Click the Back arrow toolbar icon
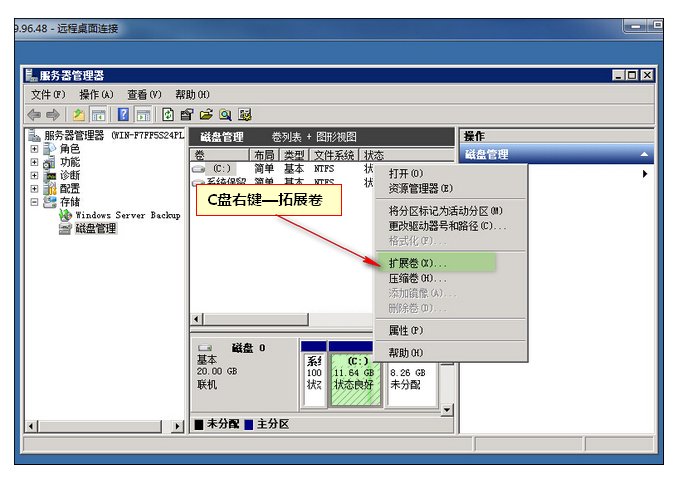The image size is (679, 477). click(34, 114)
